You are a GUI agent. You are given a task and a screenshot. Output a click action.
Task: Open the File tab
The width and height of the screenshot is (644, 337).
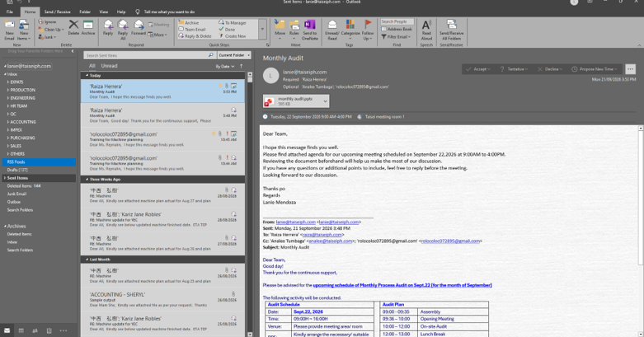9,12
